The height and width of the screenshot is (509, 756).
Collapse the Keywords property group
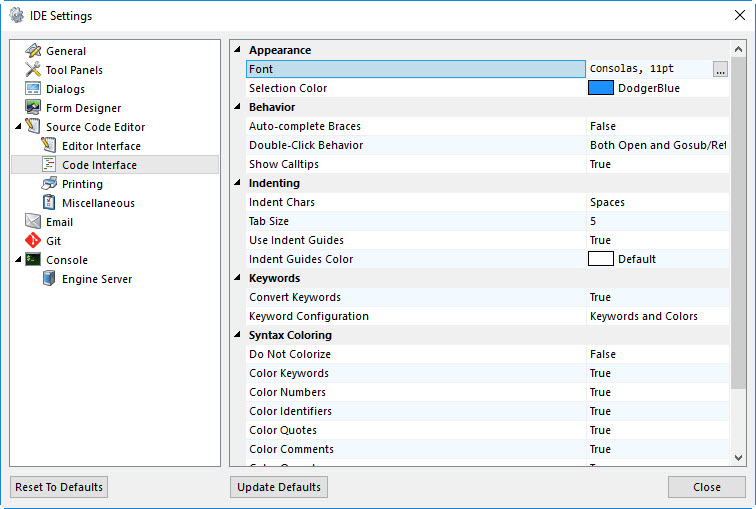[237, 278]
